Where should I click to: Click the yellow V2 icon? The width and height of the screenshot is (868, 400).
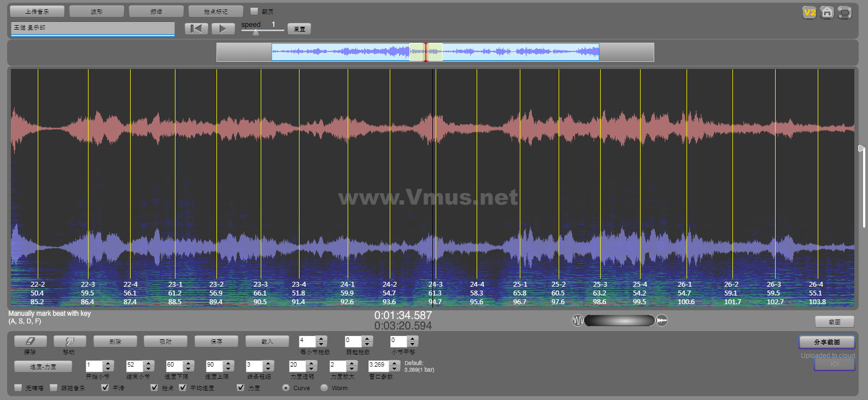click(x=809, y=13)
